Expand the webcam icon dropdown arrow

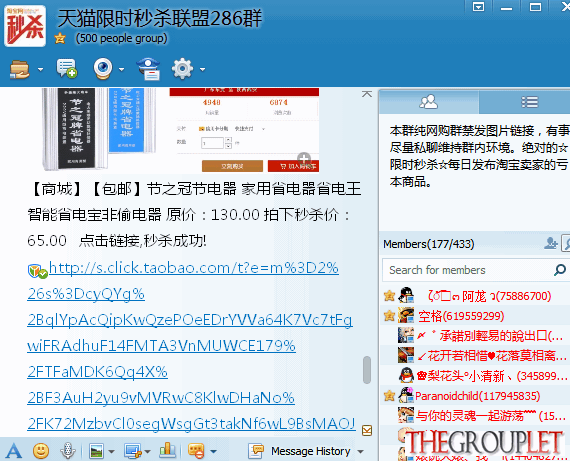click(122, 69)
